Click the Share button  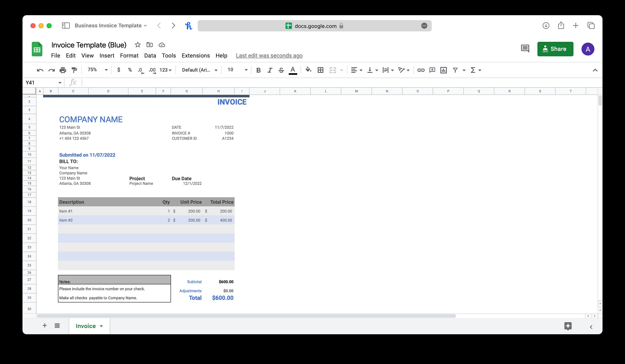tap(555, 49)
